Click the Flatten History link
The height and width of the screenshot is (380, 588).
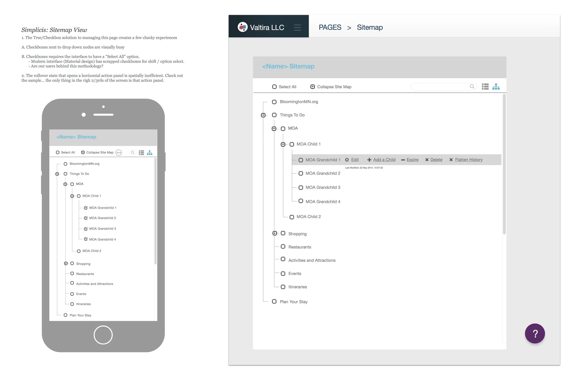pos(469,160)
